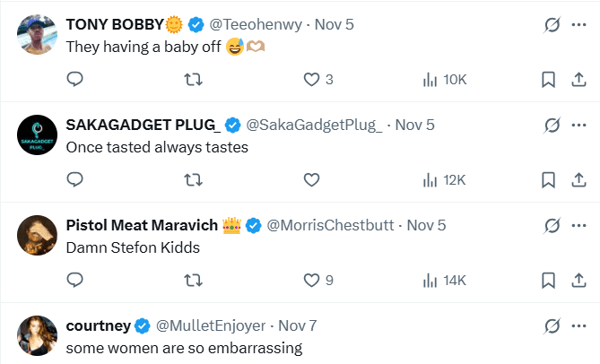The width and height of the screenshot is (600, 364).
Task: Like TONY BOBBY's tweet with 3 likes
Action: point(312,80)
